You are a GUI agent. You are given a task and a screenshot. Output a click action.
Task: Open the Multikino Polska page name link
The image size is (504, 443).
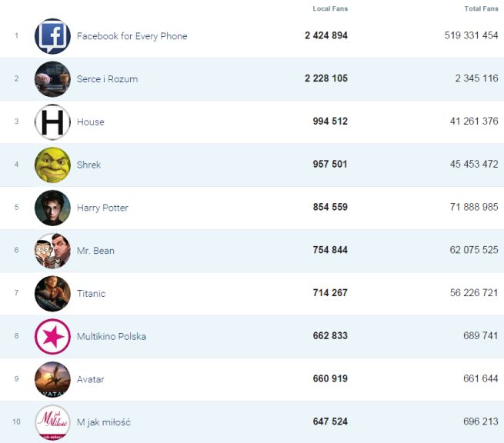pos(111,337)
